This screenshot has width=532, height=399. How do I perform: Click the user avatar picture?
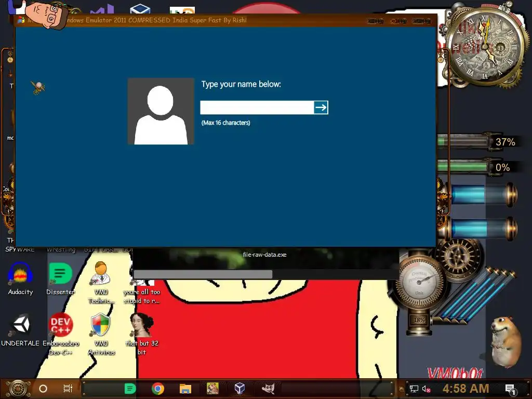[161, 111]
